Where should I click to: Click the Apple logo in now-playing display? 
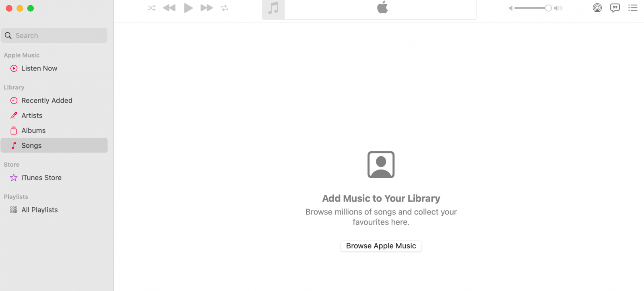382,7
